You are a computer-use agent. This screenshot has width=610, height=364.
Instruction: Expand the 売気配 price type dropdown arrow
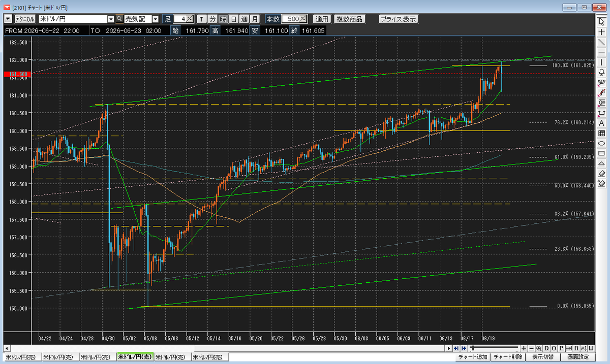pos(155,19)
